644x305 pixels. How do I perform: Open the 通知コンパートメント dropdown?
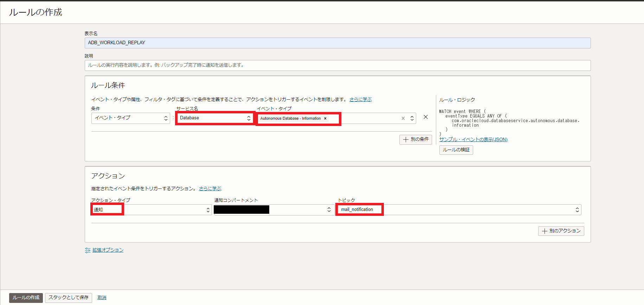(274, 210)
